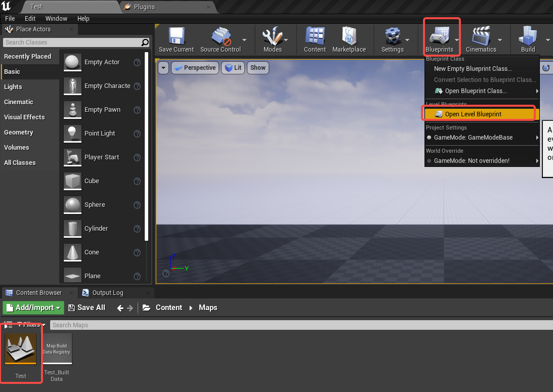Select the Player Start icon
The image size is (553, 392).
(72, 157)
